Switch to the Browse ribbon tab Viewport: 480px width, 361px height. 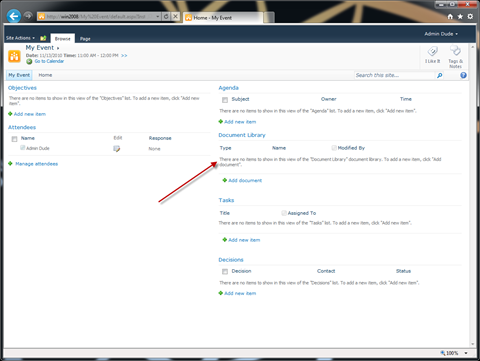click(63, 39)
